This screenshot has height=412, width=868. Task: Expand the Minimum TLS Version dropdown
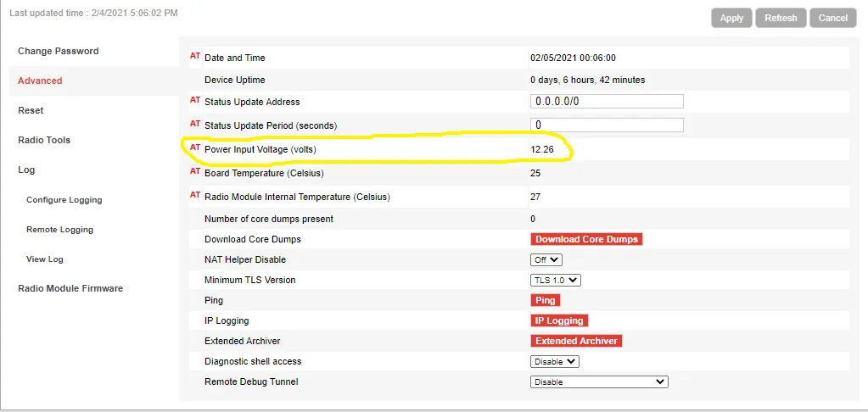point(555,280)
